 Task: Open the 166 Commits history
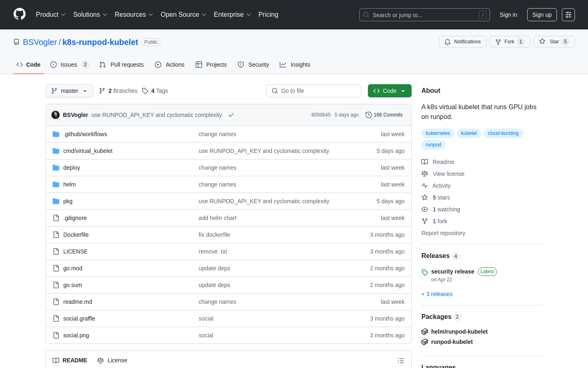(x=384, y=115)
